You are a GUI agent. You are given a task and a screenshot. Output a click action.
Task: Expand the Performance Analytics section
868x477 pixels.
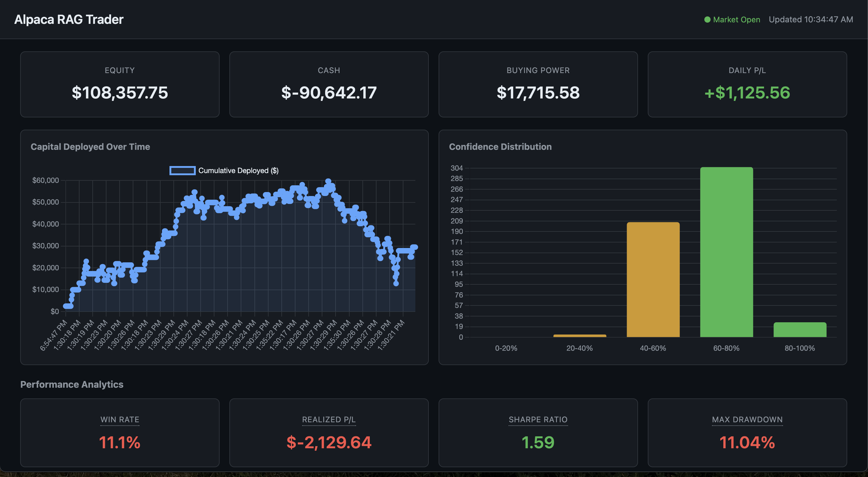(x=72, y=384)
